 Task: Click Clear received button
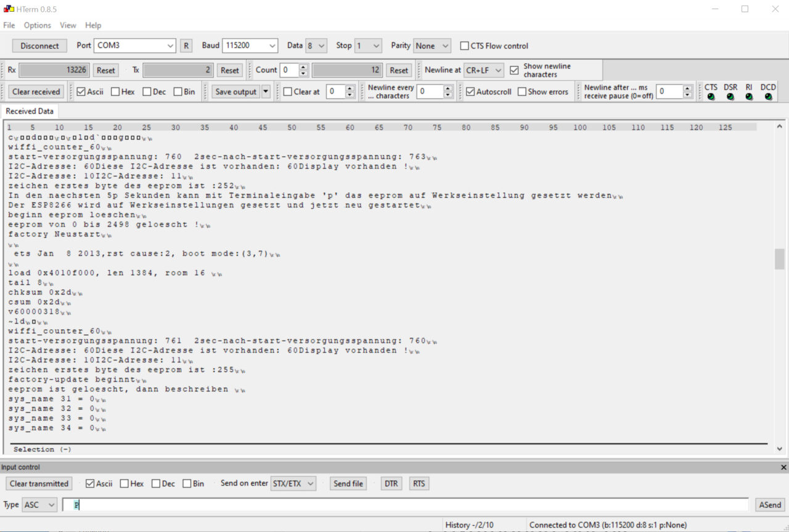click(36, 92)
